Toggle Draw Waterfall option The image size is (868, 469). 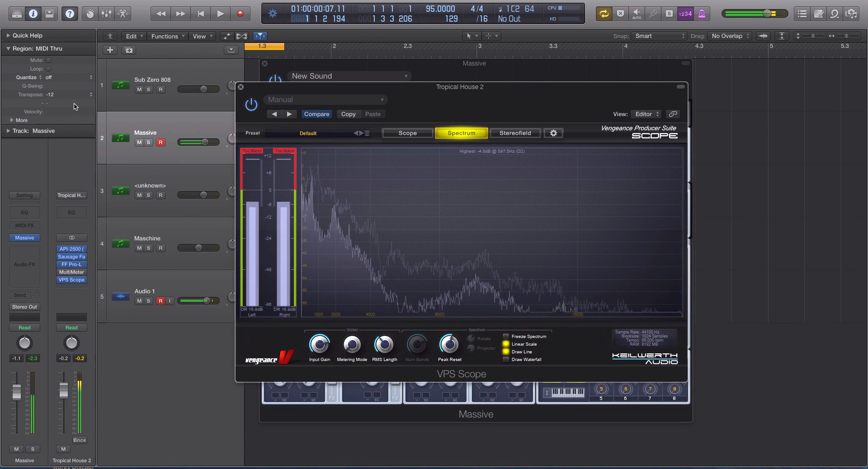pyautogui.click(x=506, y=360)
